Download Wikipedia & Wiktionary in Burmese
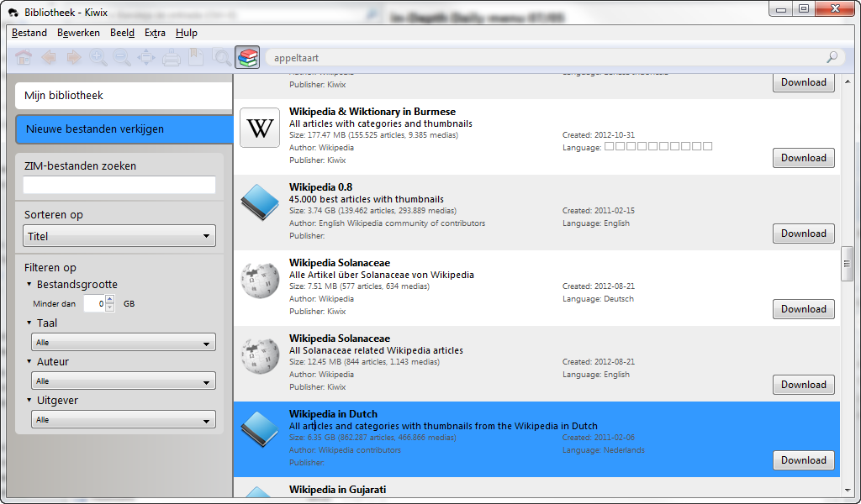Viewport: 861px width, 504px height. pyautogui.click(x=803, y=158)
